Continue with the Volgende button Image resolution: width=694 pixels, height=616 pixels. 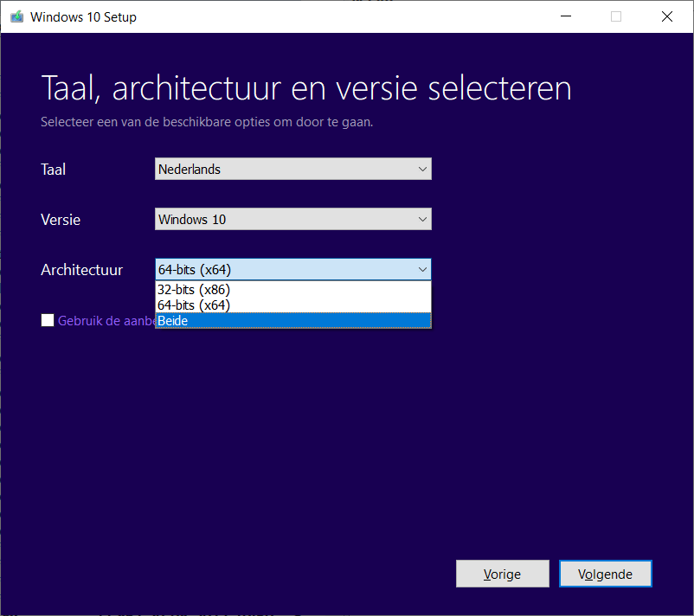click(x=606, y=574)
